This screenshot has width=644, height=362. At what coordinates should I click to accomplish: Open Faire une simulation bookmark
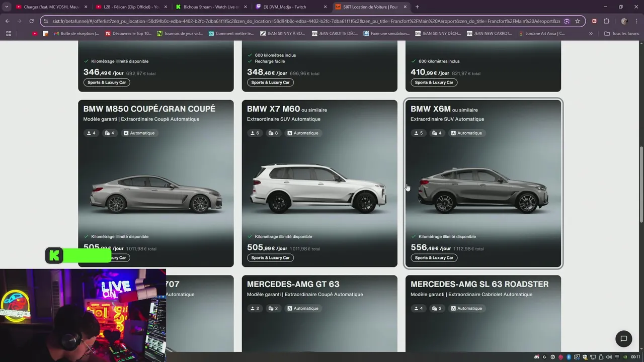coord(386,34)
